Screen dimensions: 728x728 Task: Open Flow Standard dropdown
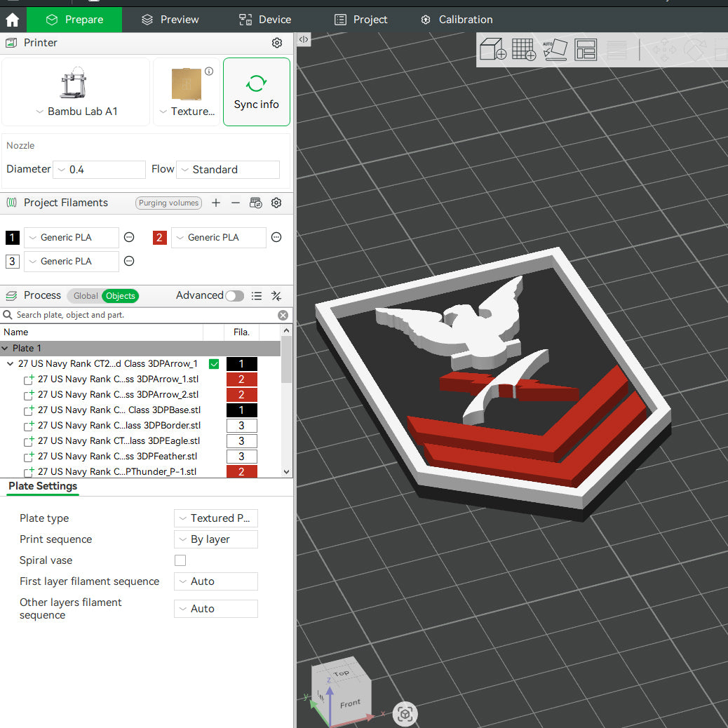228,170
